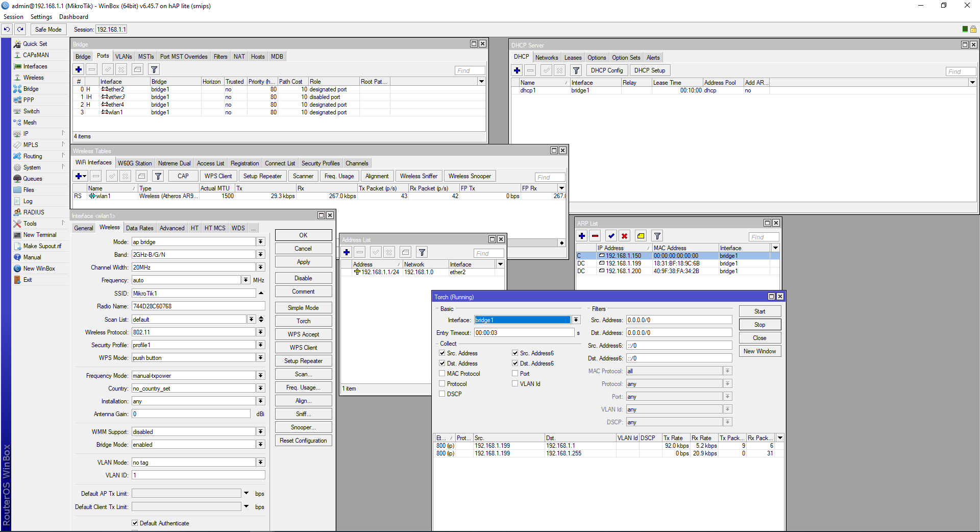
Task: Open CAPsMAN in the sidebar
Action: click(x=36, y=55)
